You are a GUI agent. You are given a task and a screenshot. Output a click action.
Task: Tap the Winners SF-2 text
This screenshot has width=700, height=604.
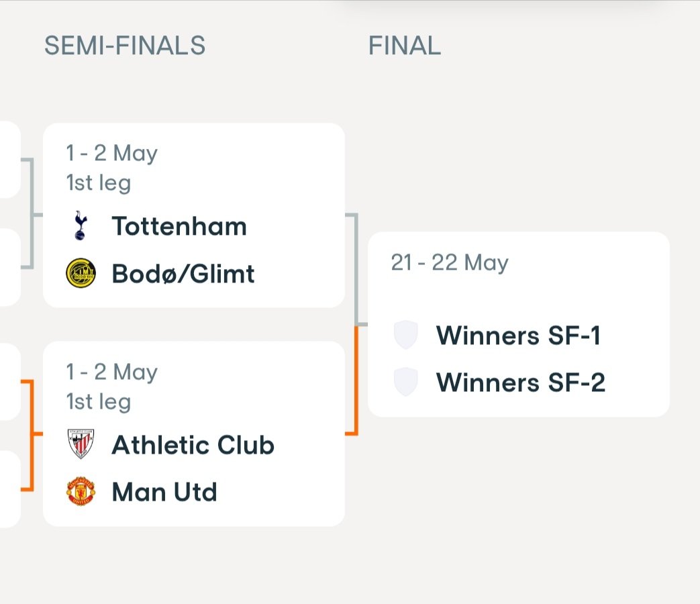coord(521,382)
